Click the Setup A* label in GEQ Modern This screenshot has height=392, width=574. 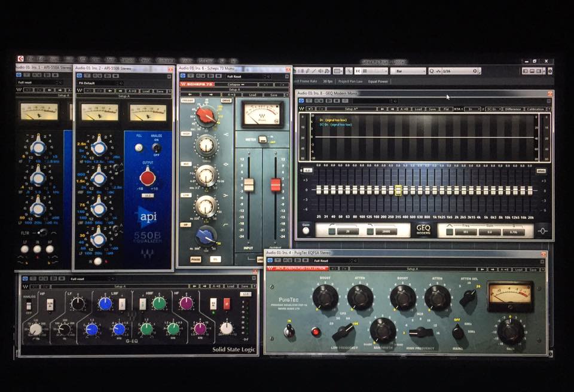pyautogui.click(x=352, y=109)
